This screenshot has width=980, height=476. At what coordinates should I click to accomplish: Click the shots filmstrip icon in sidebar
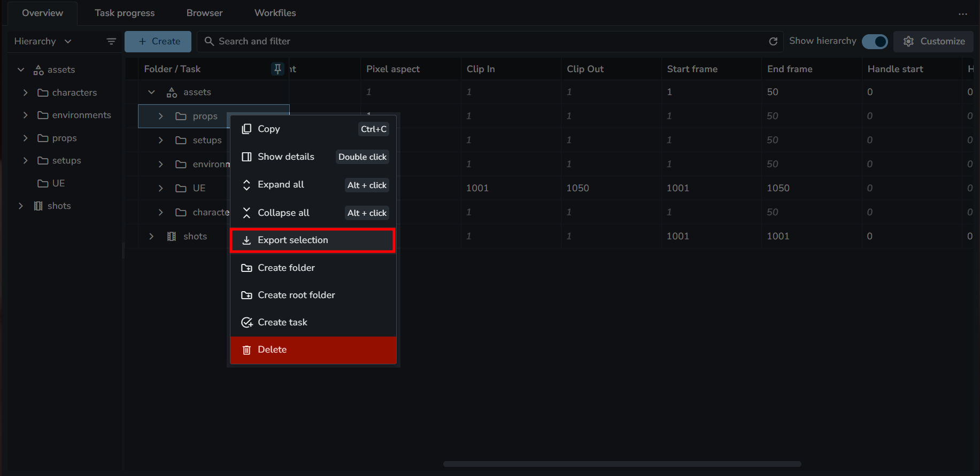[38, 206]
